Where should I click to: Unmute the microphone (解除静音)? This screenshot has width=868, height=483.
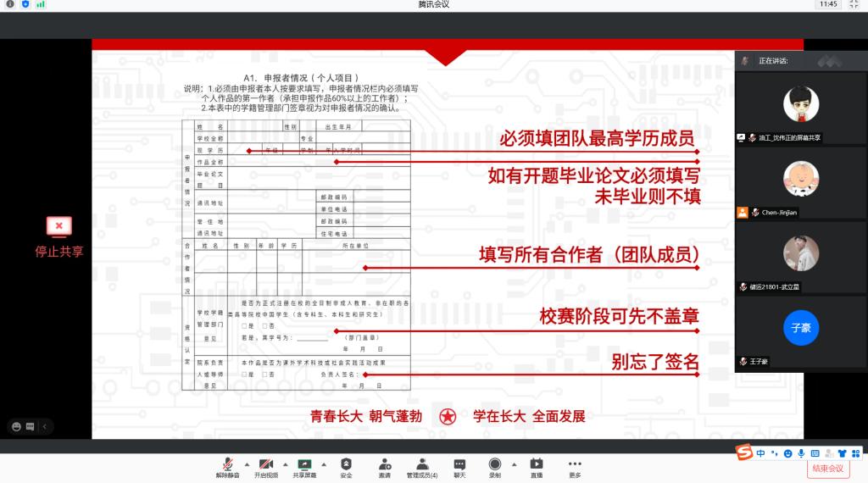tap(227, 464)
